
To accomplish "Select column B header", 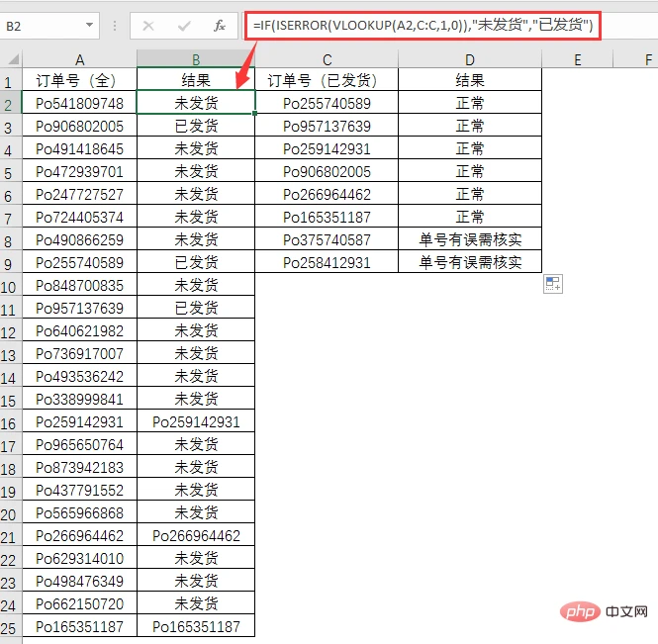I will tap(196, 59).
